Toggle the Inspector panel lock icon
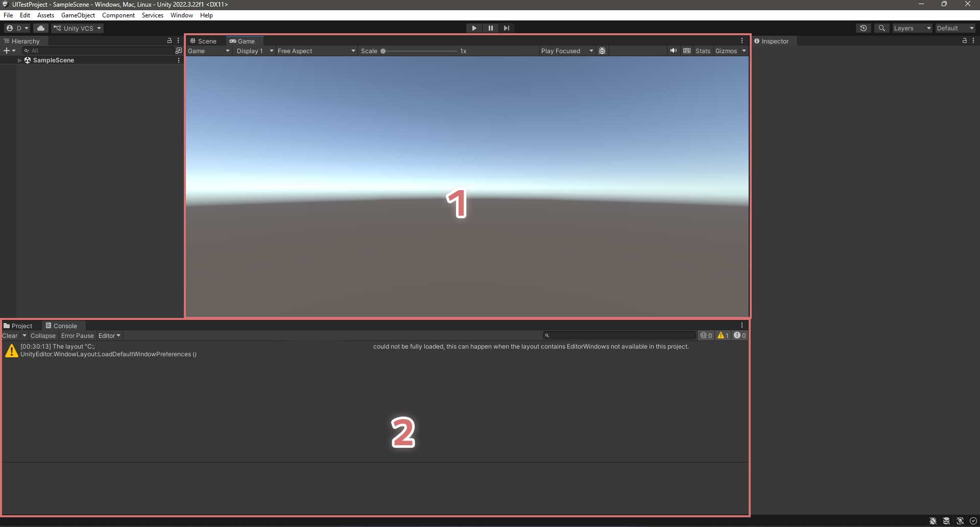This screenshot has height=527, width=980. [965, 40]
